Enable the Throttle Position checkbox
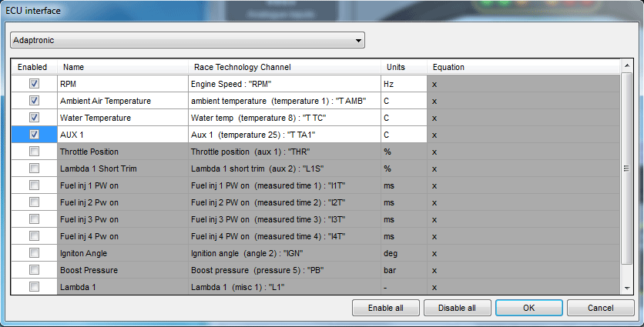 (34, 152)
